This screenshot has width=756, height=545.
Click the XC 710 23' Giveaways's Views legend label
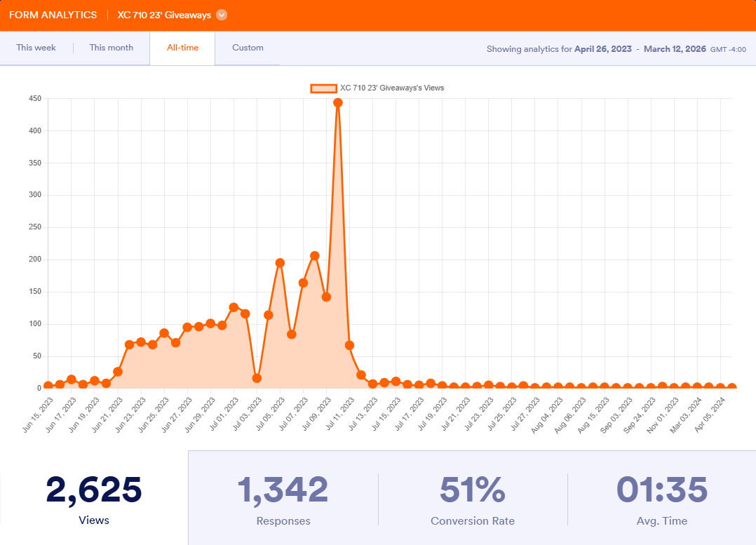[391, 88]
